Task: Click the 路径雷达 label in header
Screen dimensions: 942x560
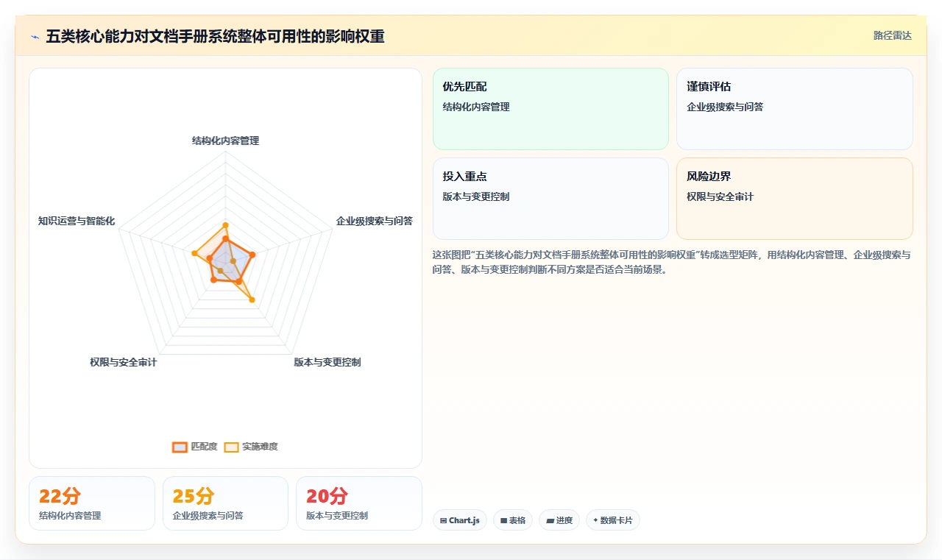Action: pyautogui.click(x=893, y=35)
